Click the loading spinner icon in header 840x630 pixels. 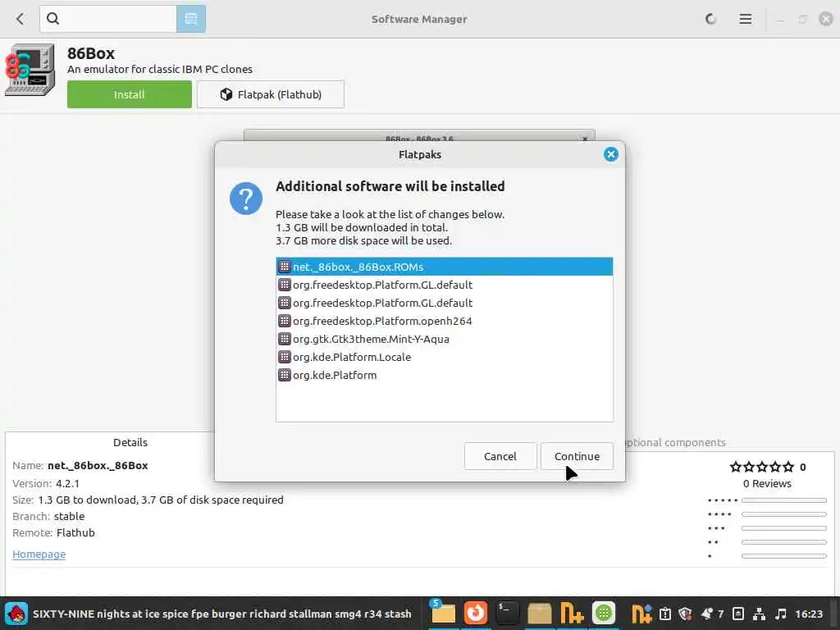711,20
